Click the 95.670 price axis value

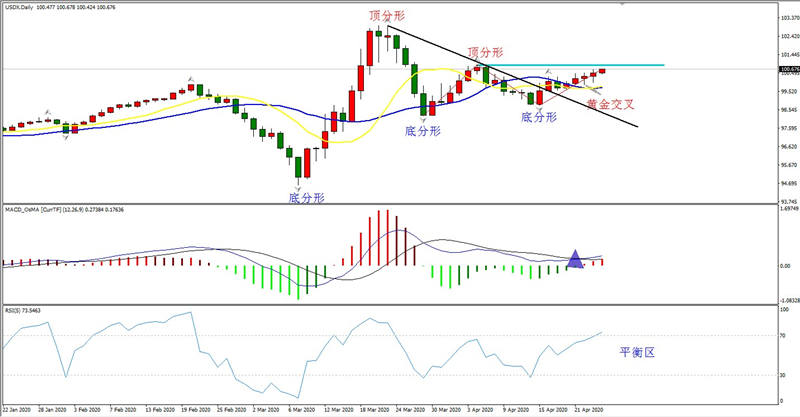pyautogui.click(x=789, y=165)
